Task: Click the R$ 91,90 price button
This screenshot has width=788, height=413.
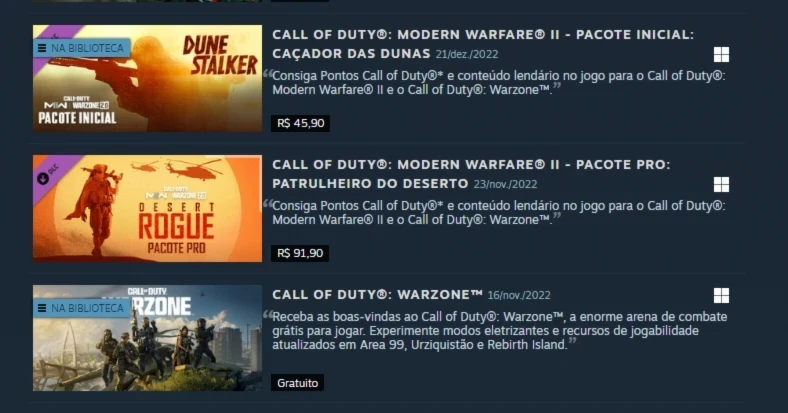Action: click(x=300, y=253)
